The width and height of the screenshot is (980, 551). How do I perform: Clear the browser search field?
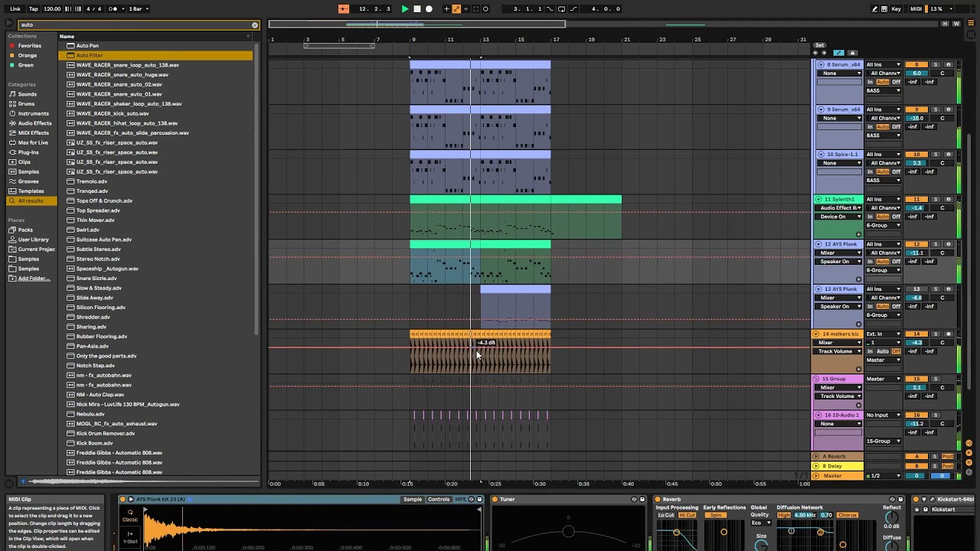255,24
